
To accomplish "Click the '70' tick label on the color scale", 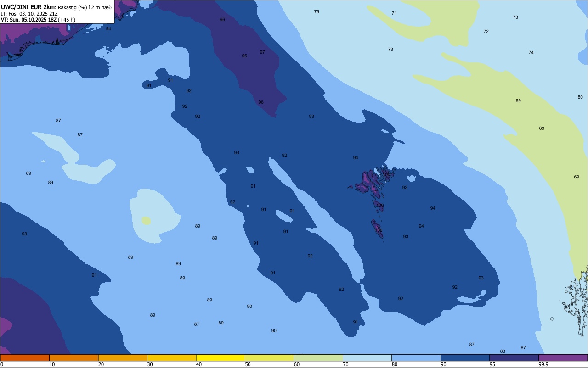I will [x=345, y=364].
